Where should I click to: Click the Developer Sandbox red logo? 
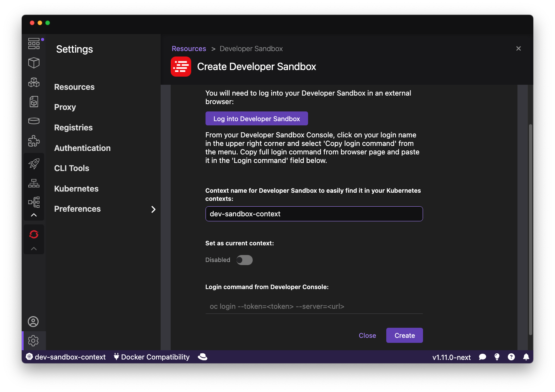(x=181, y=67)
